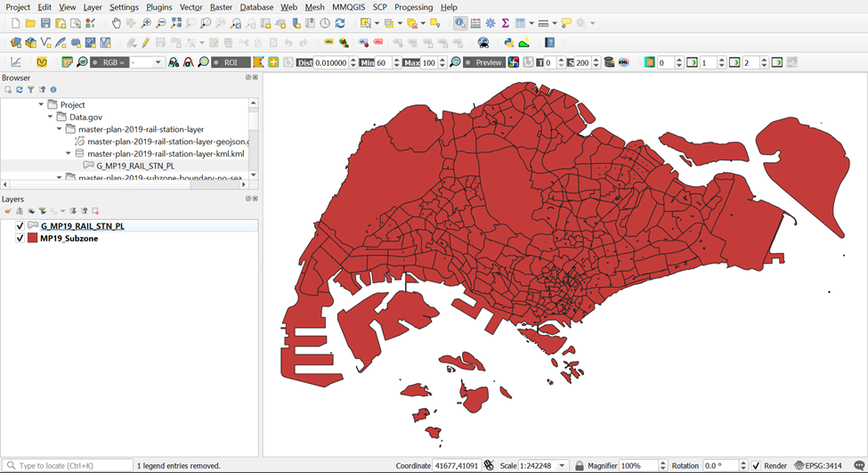
Task: Uncheck the MP19_Subzone layer checkbox
Action: pos(20,239)
